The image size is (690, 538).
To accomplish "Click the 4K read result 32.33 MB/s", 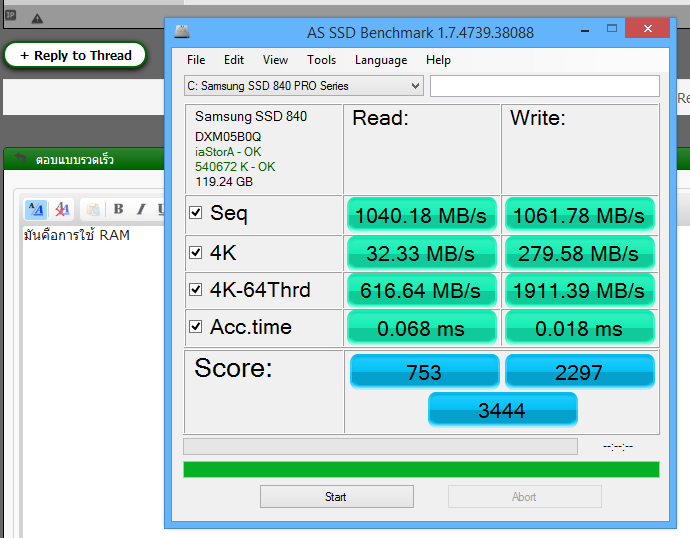I will 422,253.
